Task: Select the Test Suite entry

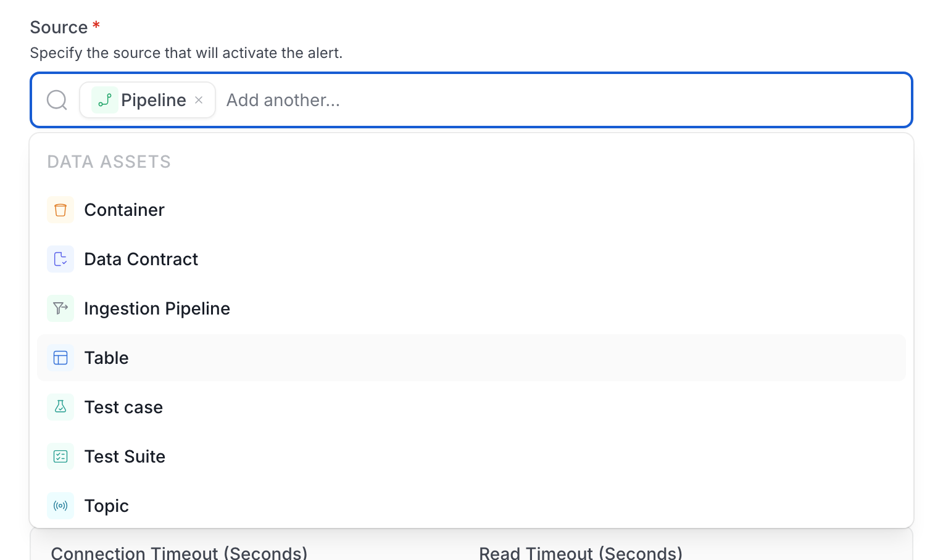Action: [471, 456]
